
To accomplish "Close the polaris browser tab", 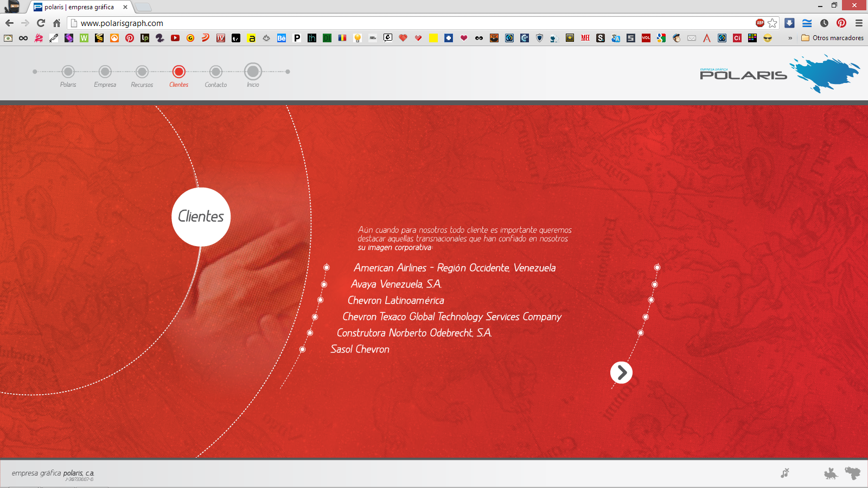I will pyautogui.click(x=125, y=7).
